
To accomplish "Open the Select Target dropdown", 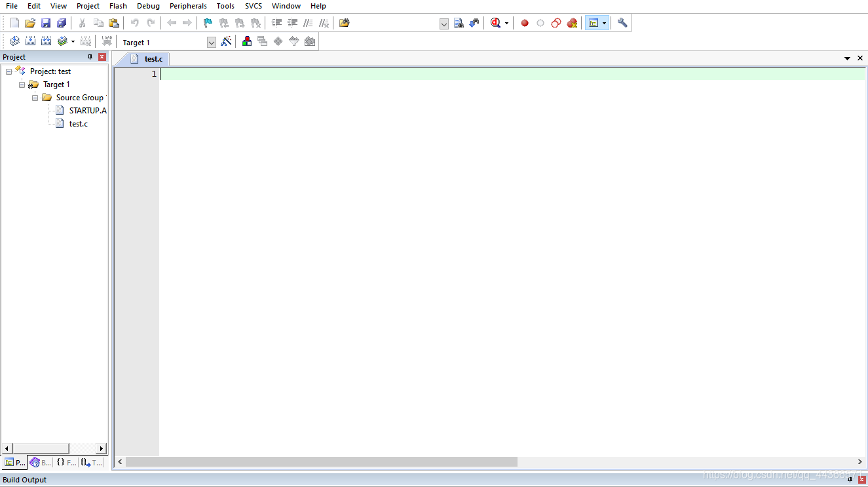I will (x=212, y=42).
